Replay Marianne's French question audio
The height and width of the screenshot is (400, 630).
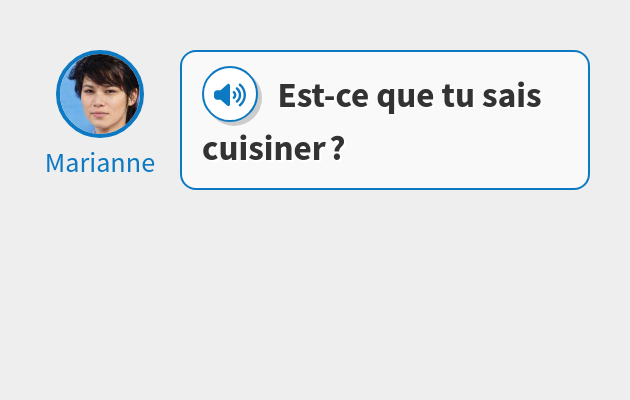coord(230,95)
